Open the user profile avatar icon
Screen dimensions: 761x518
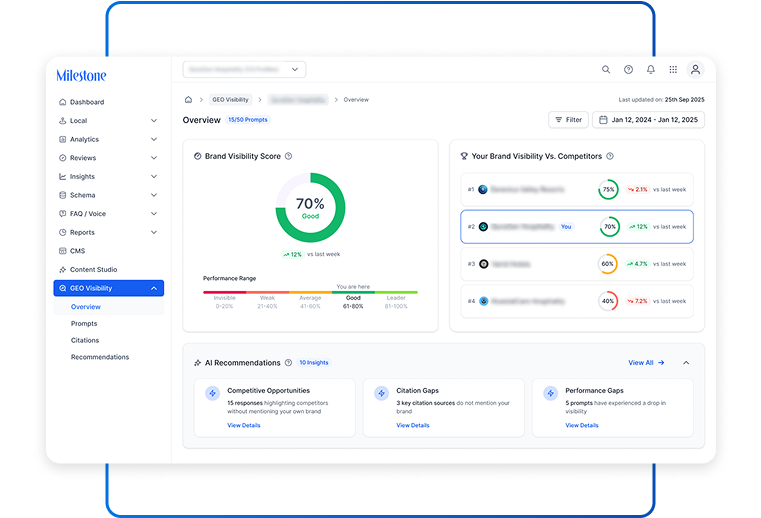click(695, 69)
